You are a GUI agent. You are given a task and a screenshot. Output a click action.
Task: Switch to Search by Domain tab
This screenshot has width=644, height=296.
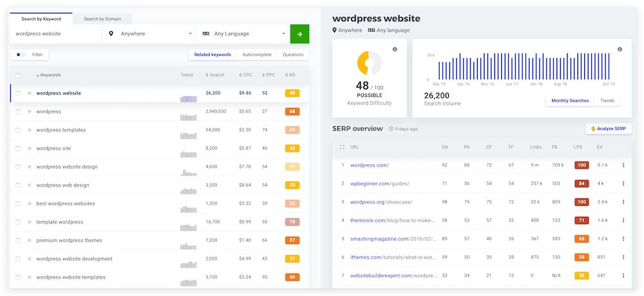[102, 19]
